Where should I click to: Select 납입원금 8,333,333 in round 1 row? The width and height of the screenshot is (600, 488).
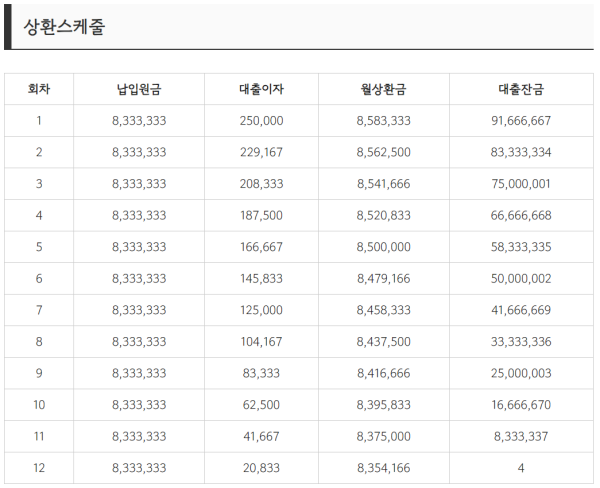pyautogui.click(x=139, y=121)
